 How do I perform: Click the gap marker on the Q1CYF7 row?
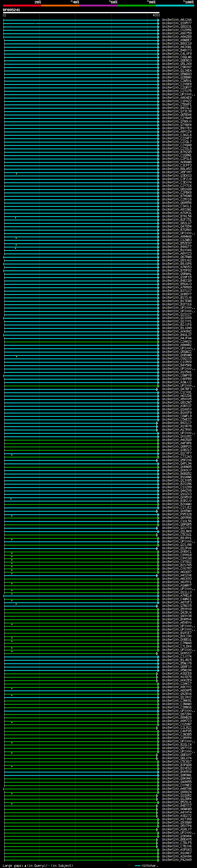[x=12, y=454]
